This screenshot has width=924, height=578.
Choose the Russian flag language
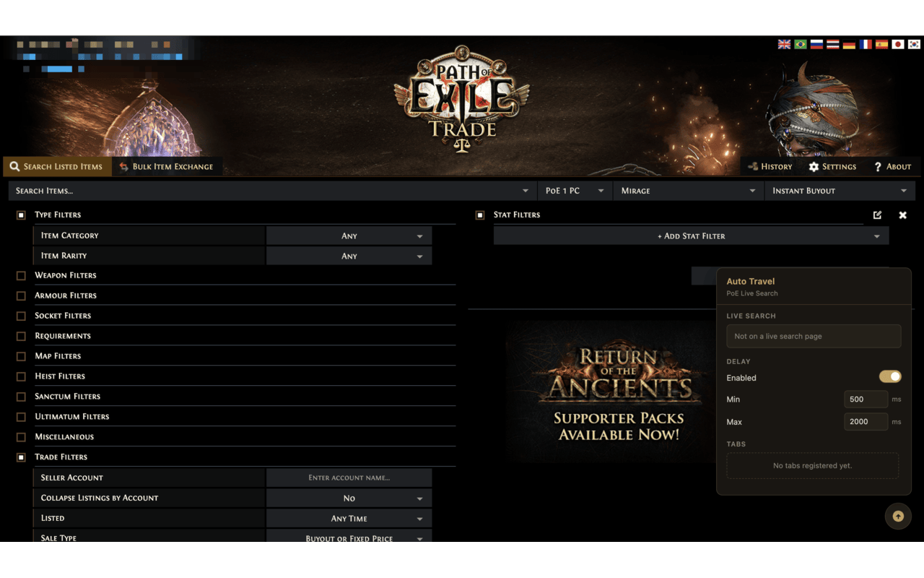pyautogui.click(x=816, y=44)
